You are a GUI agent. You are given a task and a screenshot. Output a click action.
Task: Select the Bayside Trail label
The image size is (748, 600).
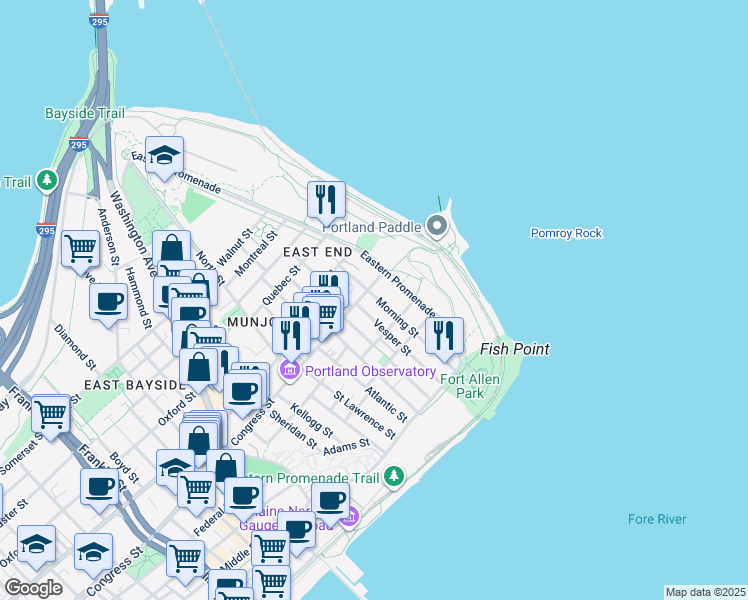(85, 114)
